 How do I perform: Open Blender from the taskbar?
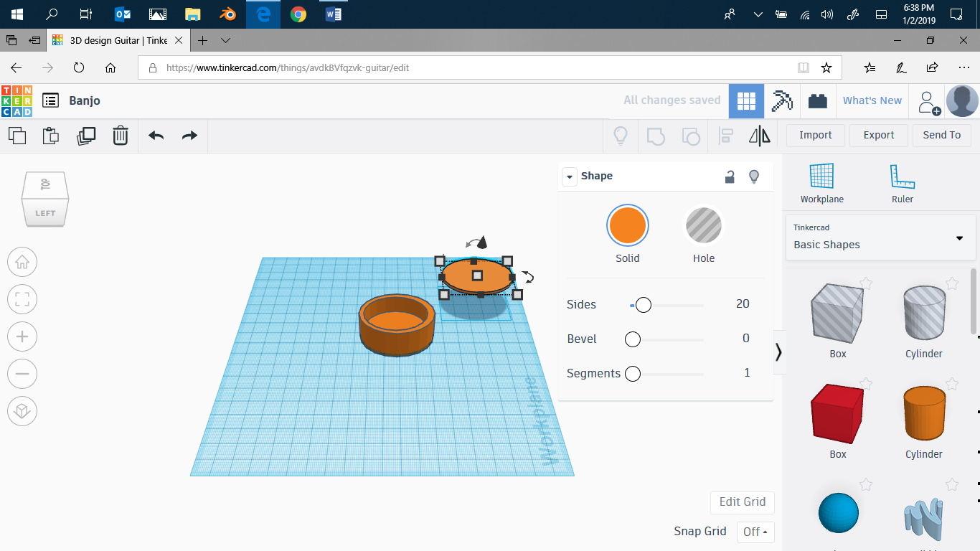[x=228, y=14]
